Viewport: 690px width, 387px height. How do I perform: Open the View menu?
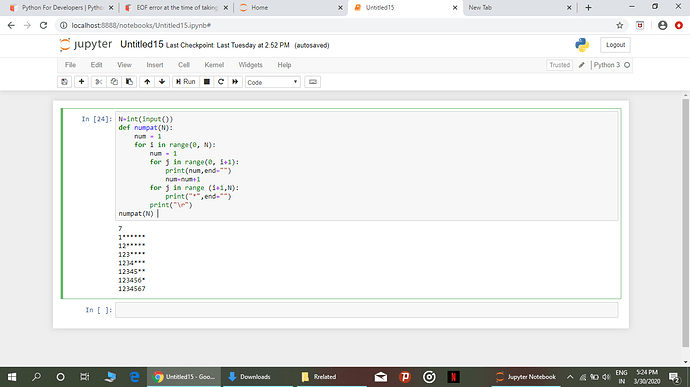(124, 65)
